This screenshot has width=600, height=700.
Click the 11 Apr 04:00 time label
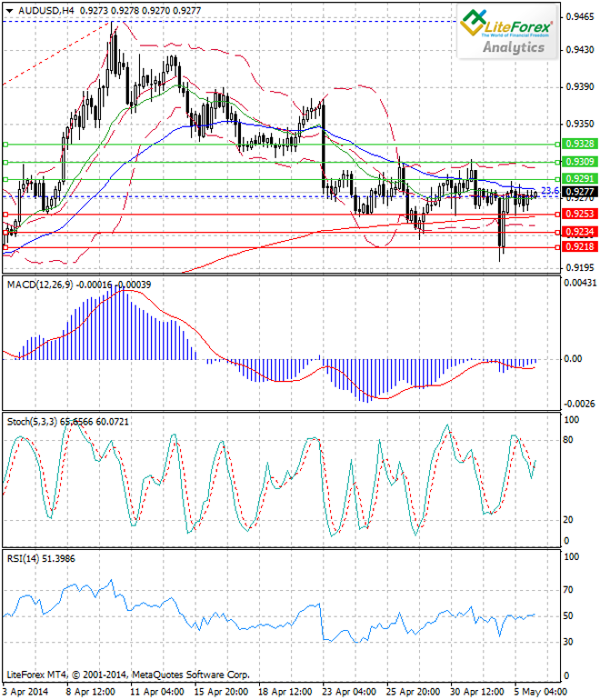pos(156,692)
